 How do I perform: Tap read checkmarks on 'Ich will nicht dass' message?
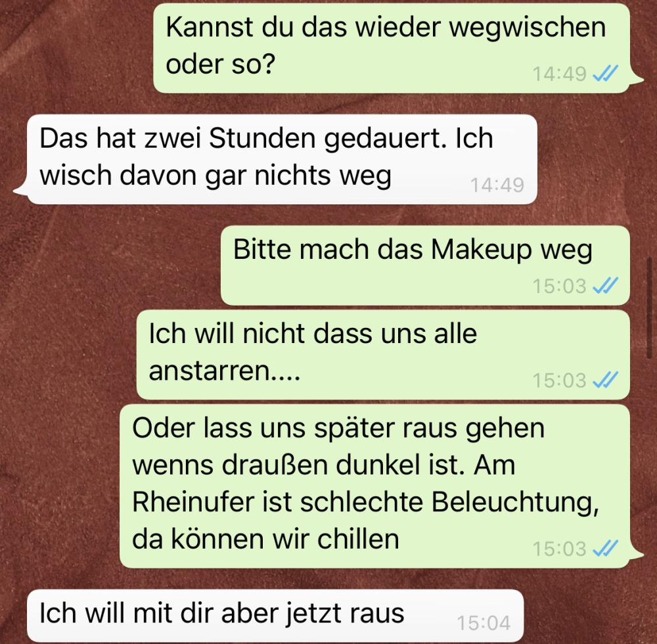tap(606, 380)
